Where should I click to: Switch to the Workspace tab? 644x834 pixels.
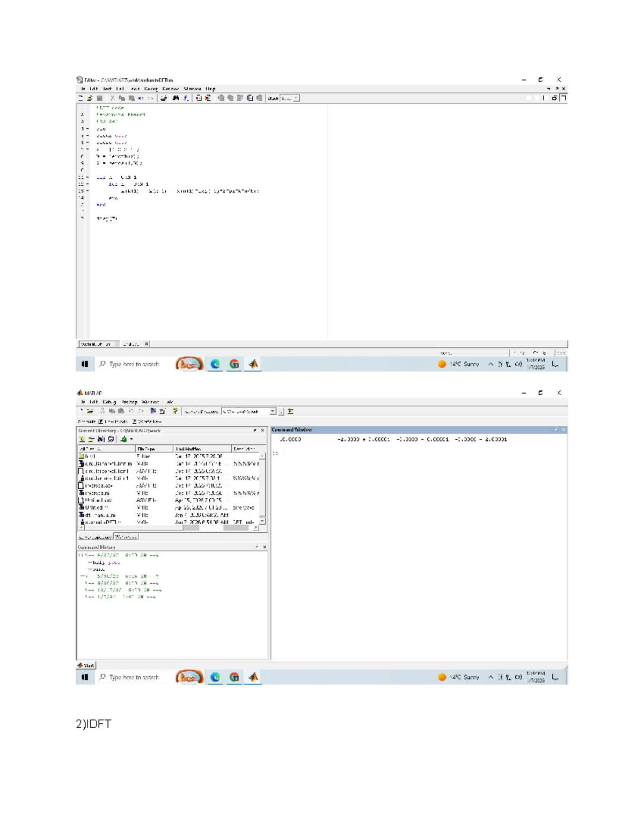(x=126, y=537)
